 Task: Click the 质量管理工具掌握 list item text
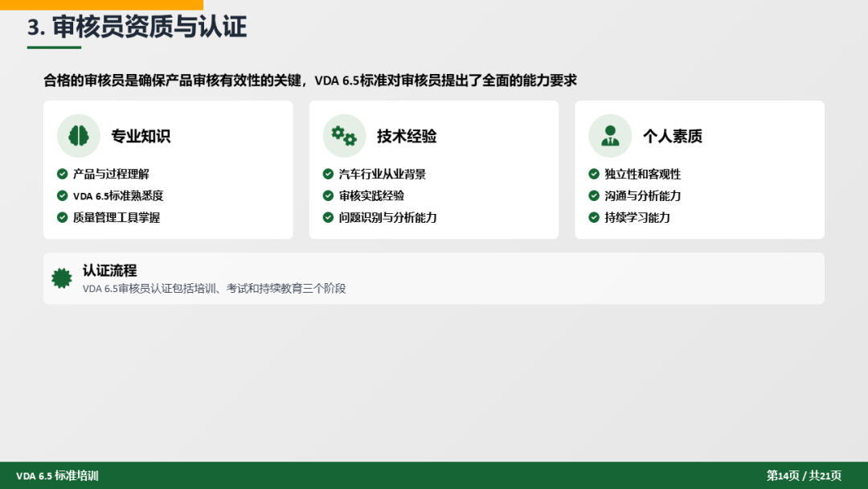117,217
